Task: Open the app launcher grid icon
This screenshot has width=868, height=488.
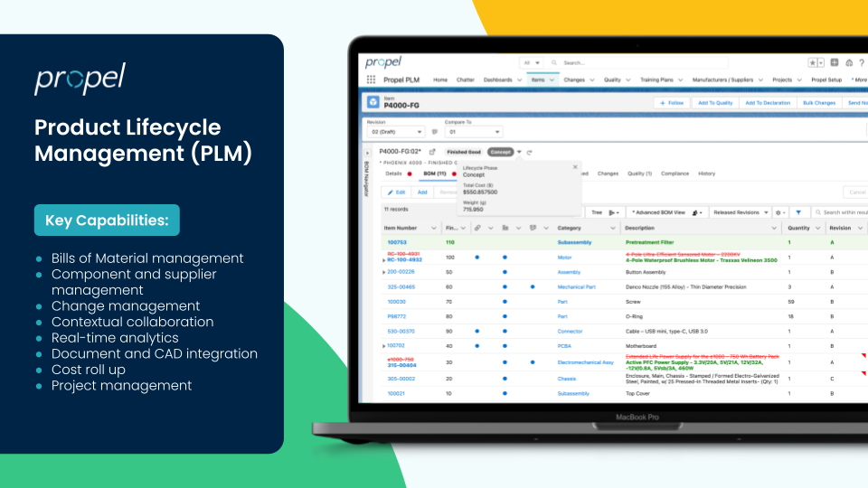Action: 372,80
